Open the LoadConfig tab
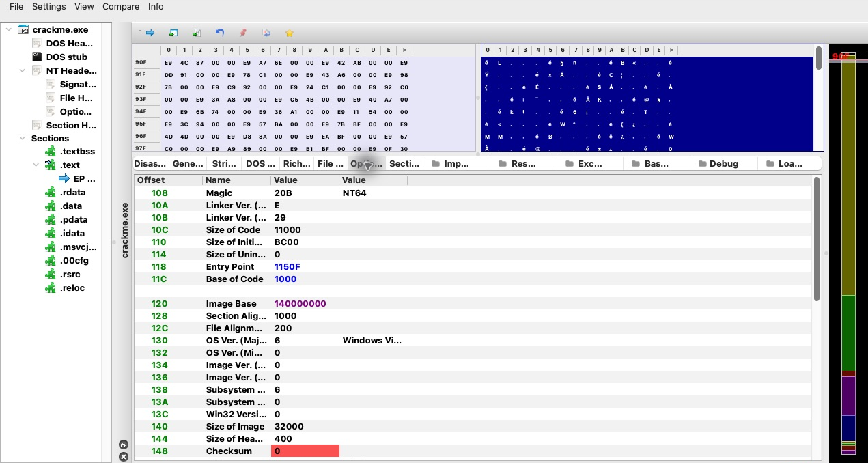Screen dimensions: 868x463 coord(789,164)
